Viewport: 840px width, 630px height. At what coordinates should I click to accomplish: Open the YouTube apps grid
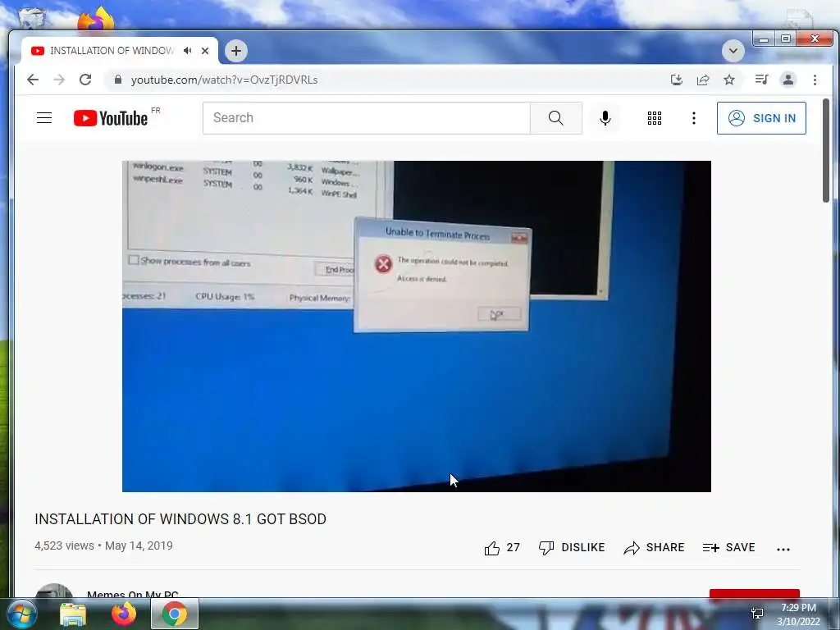click(x=654, y=118)
